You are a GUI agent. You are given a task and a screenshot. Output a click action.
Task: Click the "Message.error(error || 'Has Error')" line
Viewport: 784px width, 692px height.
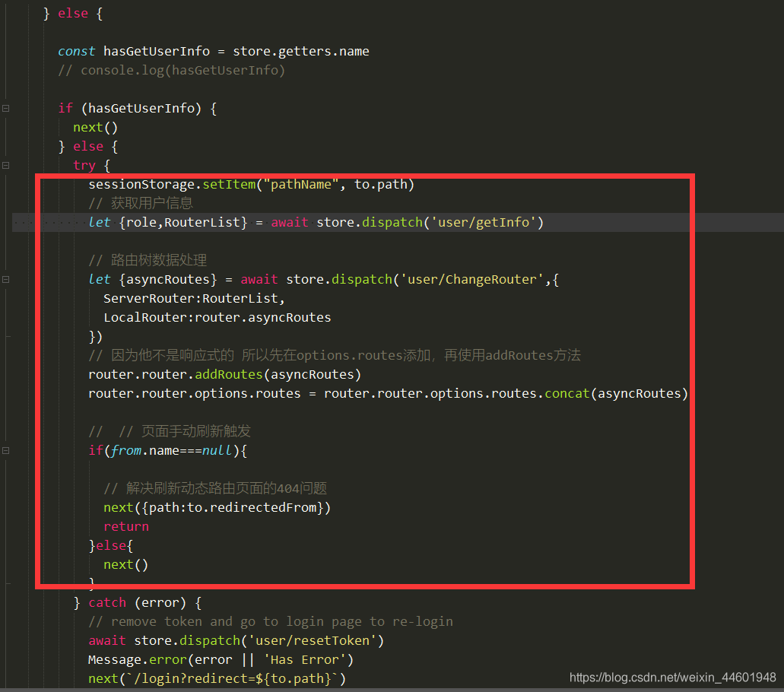tap(221, 659)
